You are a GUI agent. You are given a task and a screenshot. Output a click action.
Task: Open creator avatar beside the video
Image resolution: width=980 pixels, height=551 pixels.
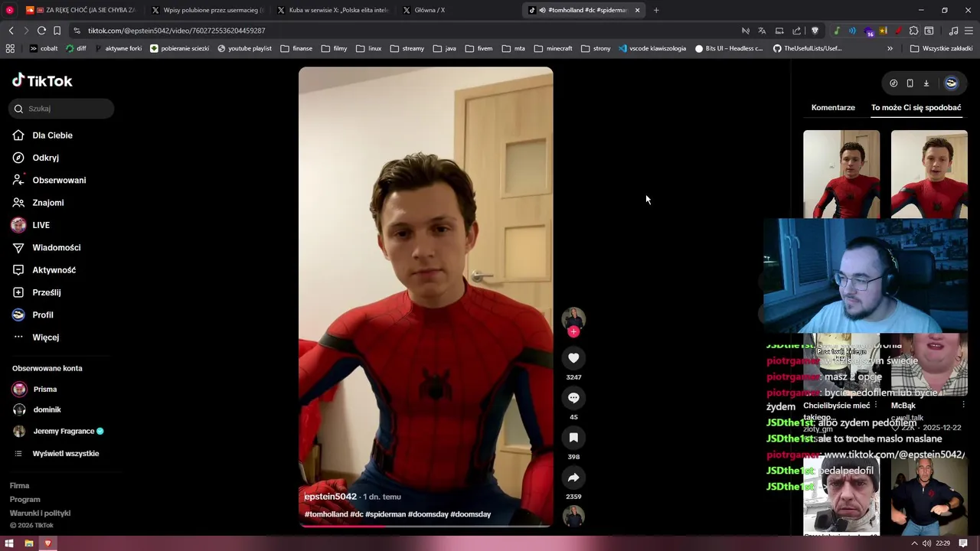click(x=573, y=318)
